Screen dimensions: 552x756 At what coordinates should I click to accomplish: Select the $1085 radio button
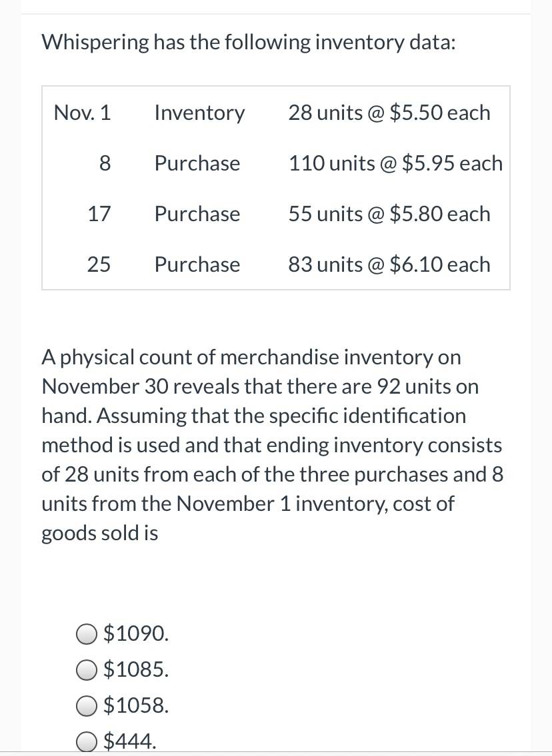pos(87,669)
